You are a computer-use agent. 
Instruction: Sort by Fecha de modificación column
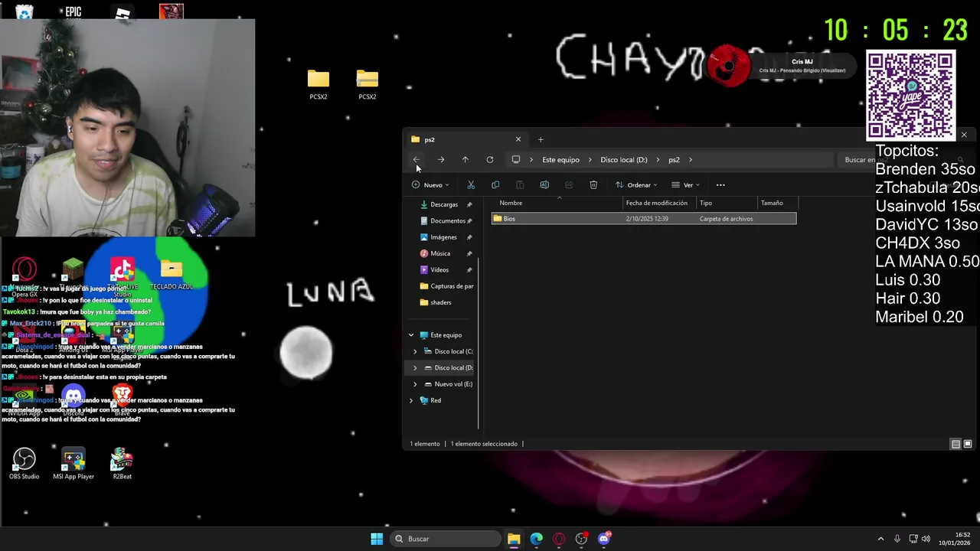pos(659,203)
